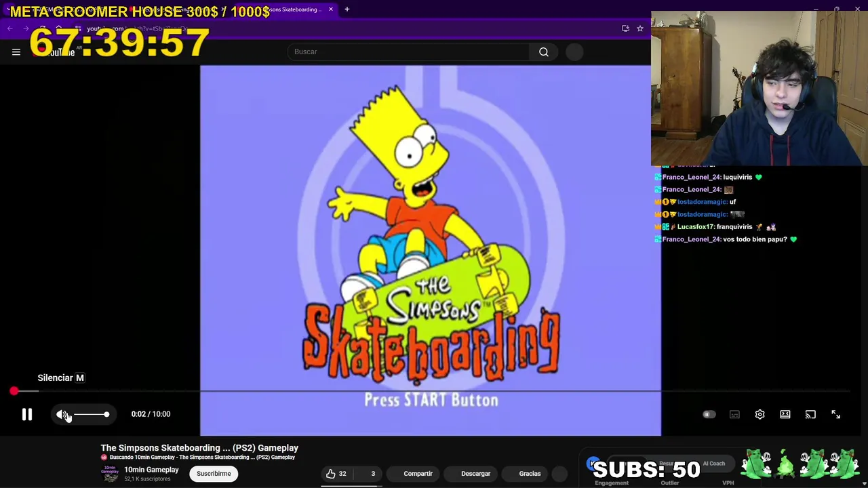
Task: Open the player settings gear
Action: pos(759,414)
